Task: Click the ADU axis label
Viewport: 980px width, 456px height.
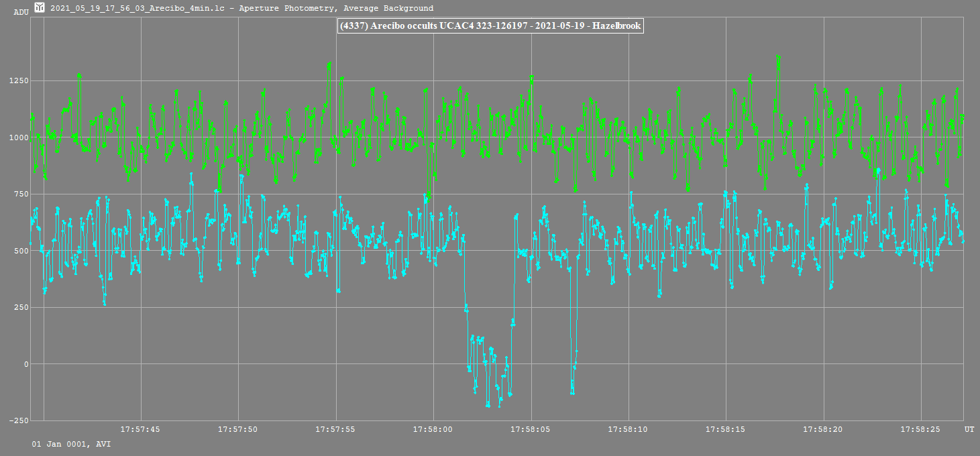Action: point(21,12)
